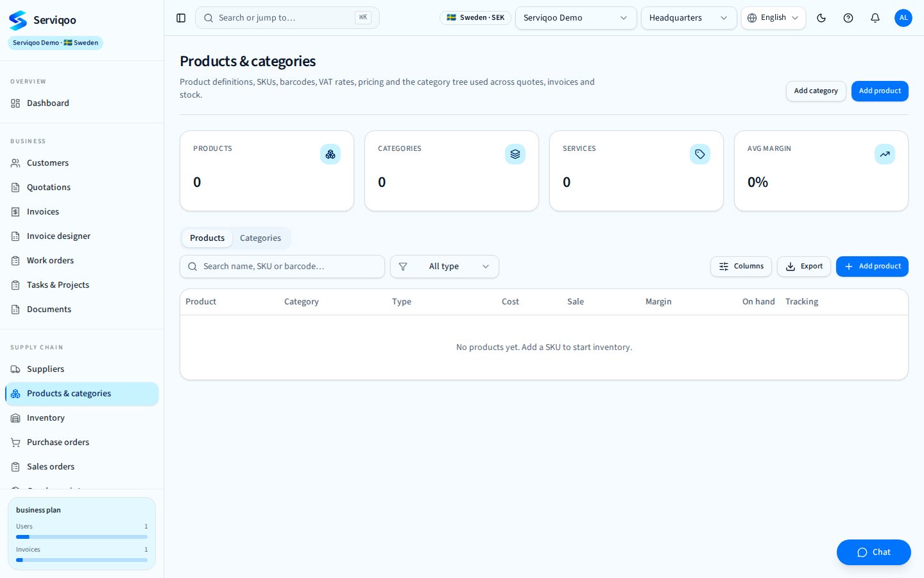The height and width of the screenshot is (578, 924).
Task: Open the Headquarters location dropdown
Action: pyautogui.click(x=689, y=18)
